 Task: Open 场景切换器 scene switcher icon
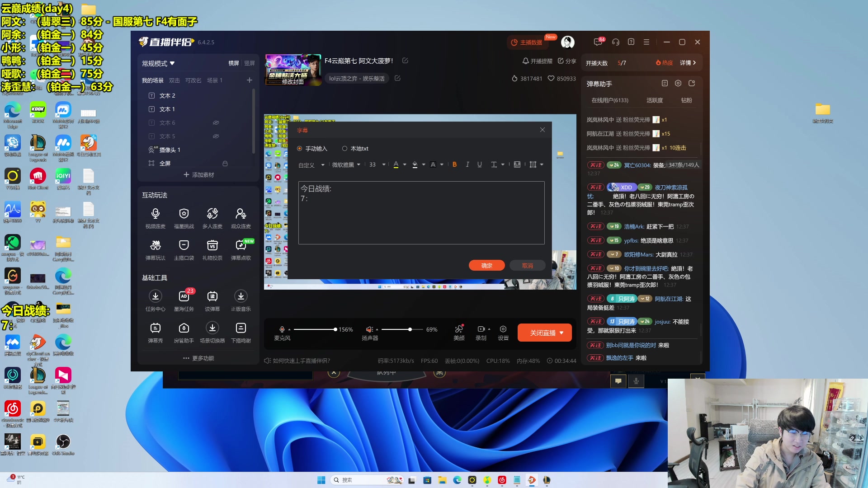(x=212, y=332)
